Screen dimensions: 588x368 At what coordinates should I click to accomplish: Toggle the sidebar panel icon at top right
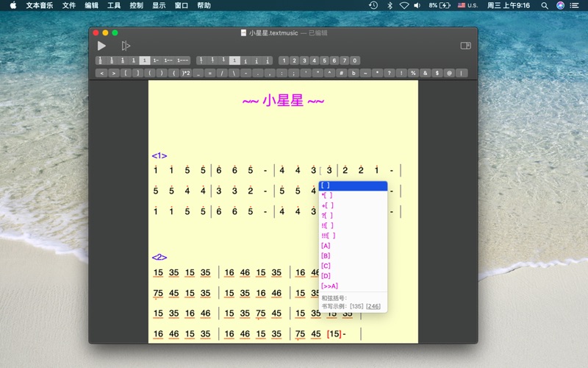click(465, 46)
